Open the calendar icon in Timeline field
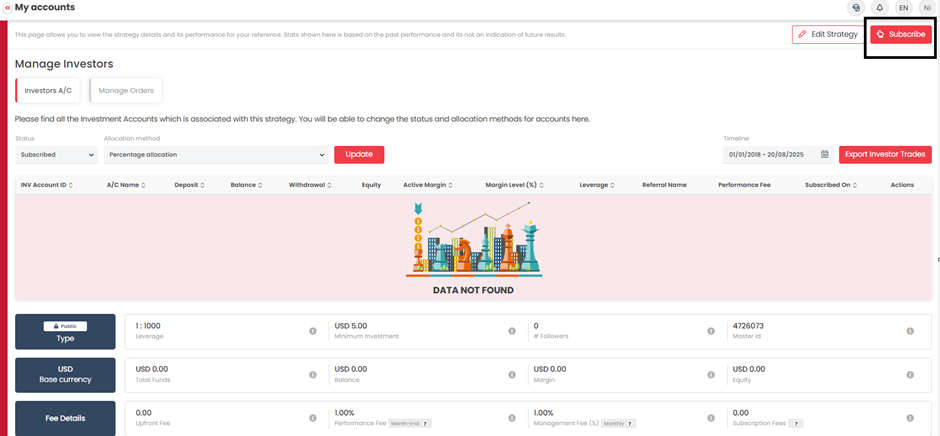The width and height of the screenshot is (940, 436). 824,155
